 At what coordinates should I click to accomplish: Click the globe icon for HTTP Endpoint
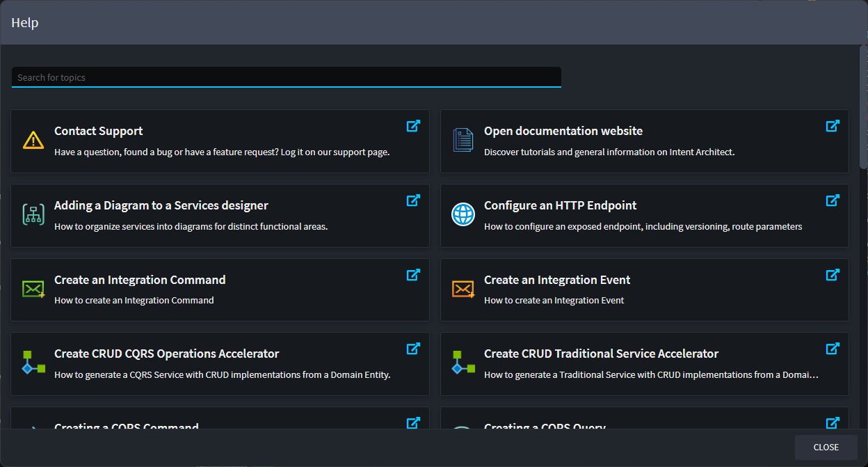(x=463, y=214)
